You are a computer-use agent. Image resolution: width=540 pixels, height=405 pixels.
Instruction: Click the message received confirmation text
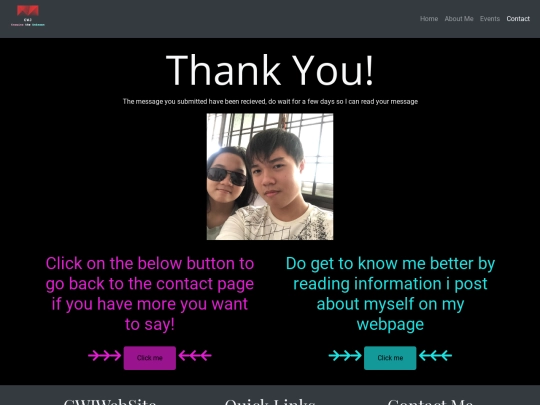(270, 102)
